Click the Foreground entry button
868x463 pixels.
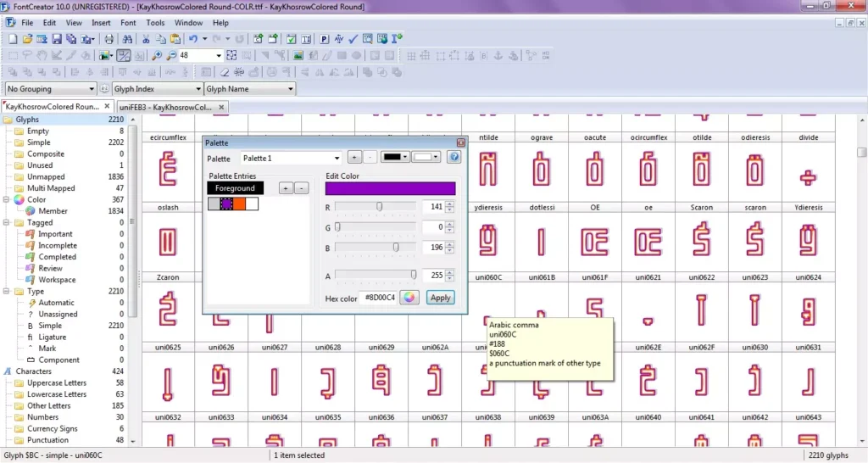236,188
